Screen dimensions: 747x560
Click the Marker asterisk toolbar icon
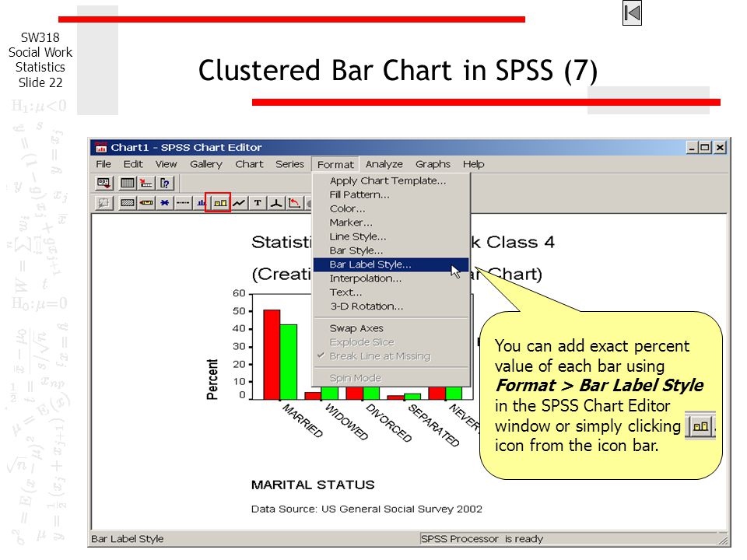click(164, 203)
